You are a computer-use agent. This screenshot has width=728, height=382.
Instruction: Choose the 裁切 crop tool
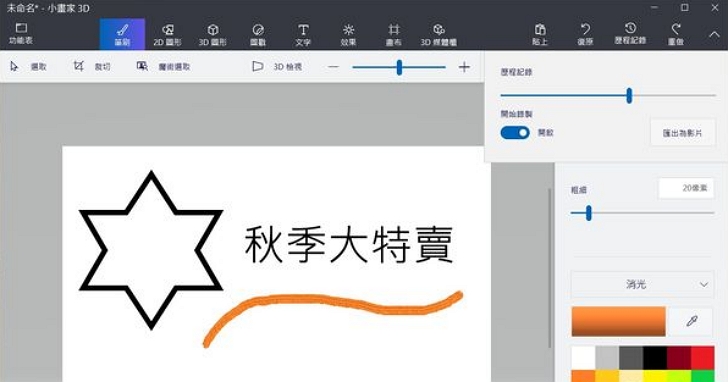point(91,67)
